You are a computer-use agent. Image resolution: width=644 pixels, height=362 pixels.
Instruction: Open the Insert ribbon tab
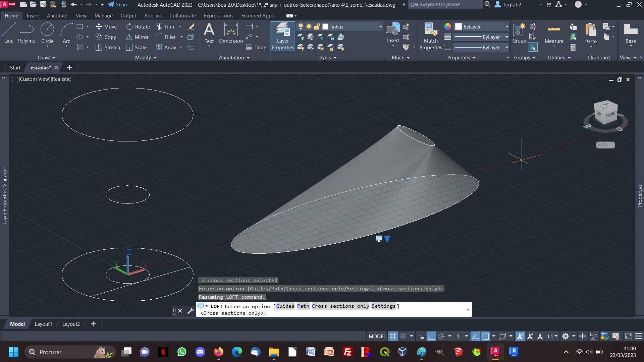click(x=33, y=15)
